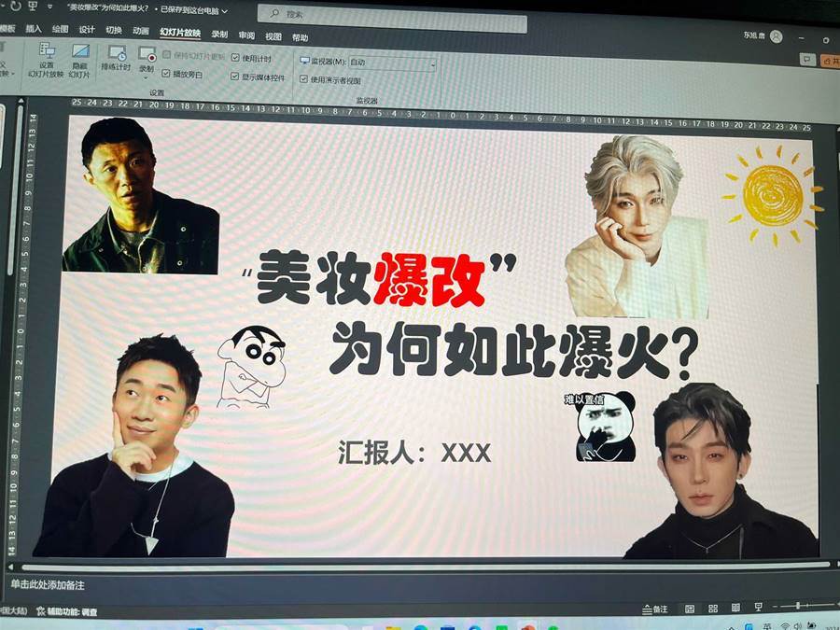Toggle the 播放旁白 checkbox
This screenshot has width=840, height=630.
tap(167, 73)
